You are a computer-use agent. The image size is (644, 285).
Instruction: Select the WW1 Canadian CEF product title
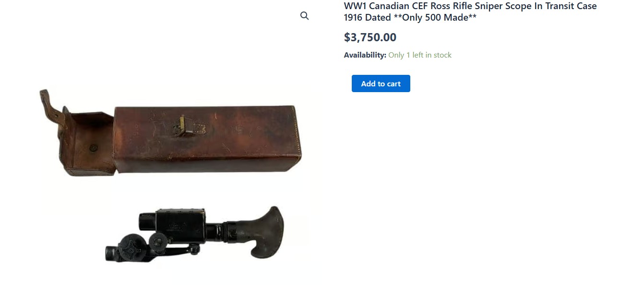coord(470,12)
